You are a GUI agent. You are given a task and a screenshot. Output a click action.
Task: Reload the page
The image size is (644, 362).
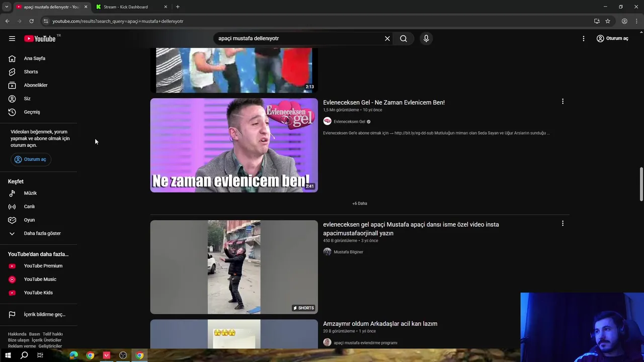coord(31,21)
